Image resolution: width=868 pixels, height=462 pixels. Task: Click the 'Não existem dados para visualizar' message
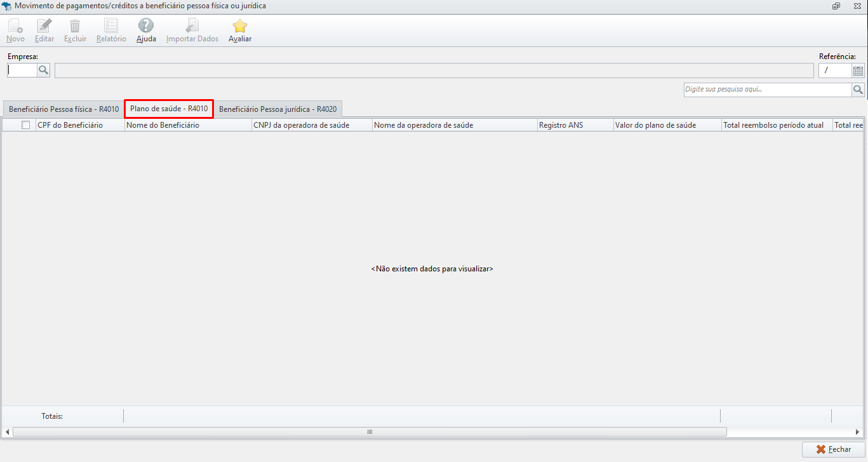pos(432,269)
